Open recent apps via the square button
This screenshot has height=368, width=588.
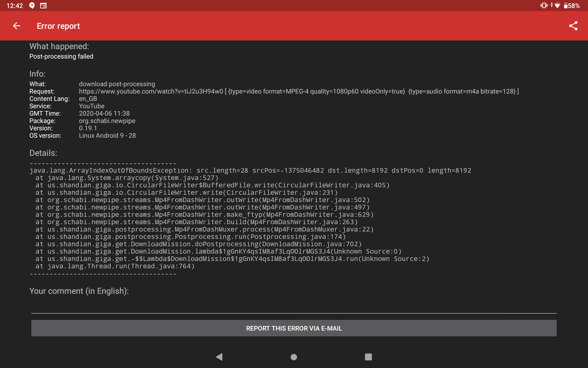tap(368, 357)
